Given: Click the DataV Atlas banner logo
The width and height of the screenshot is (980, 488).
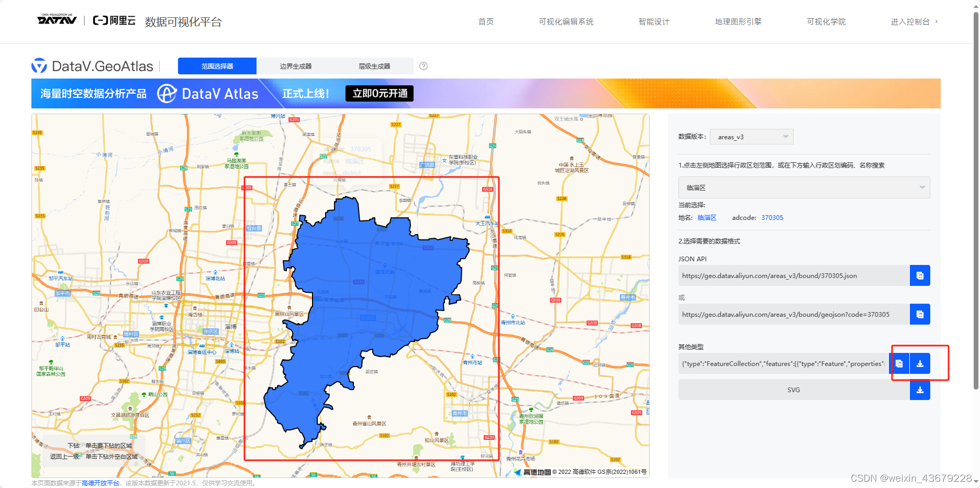Looking at the screenshot, I should click(x=208, y=94).
